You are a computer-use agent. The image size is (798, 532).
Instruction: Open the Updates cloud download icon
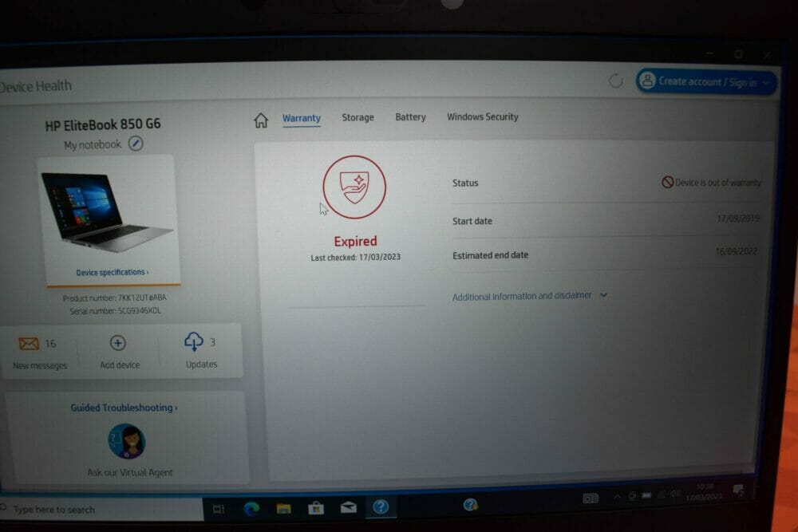(193, 342)
